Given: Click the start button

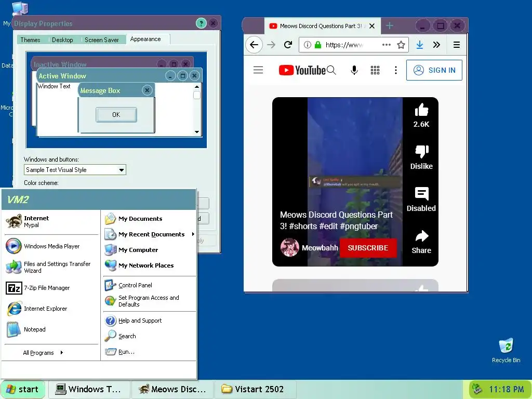Looking at the screenshot, I should tap(23, 389).
